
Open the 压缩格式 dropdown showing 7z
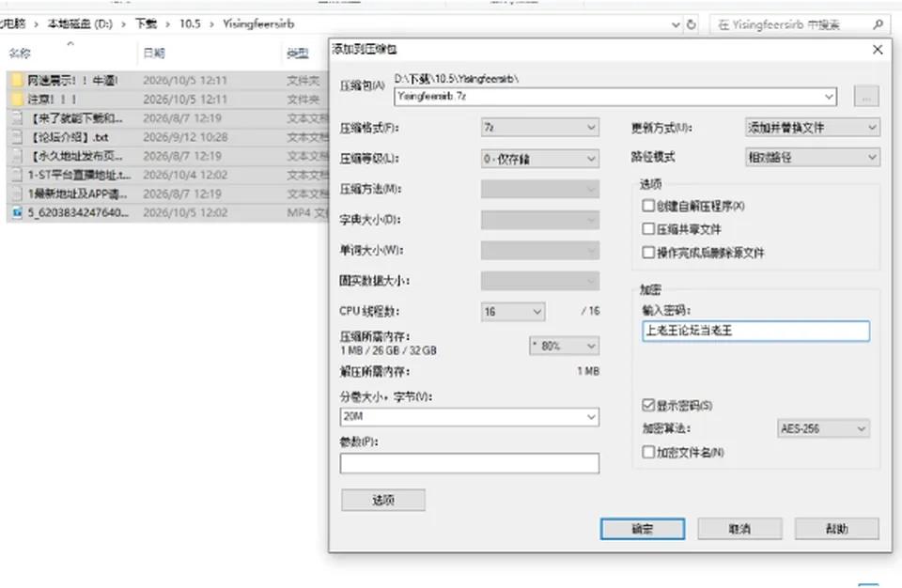[x=539, y=127]
